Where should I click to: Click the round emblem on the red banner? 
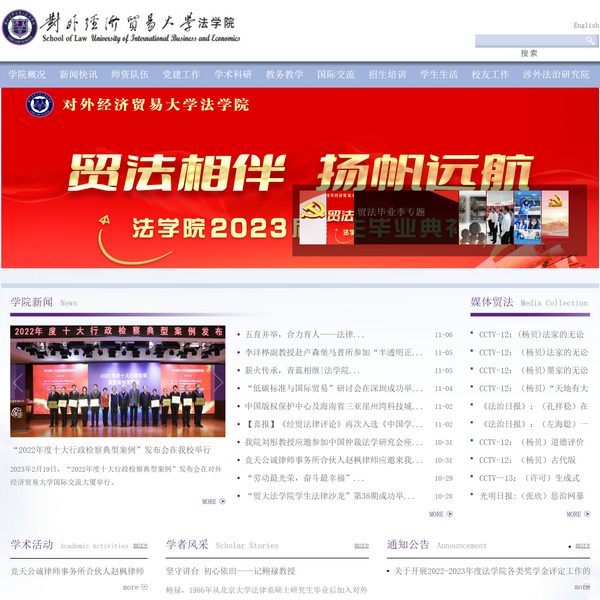tap(40, 104)
